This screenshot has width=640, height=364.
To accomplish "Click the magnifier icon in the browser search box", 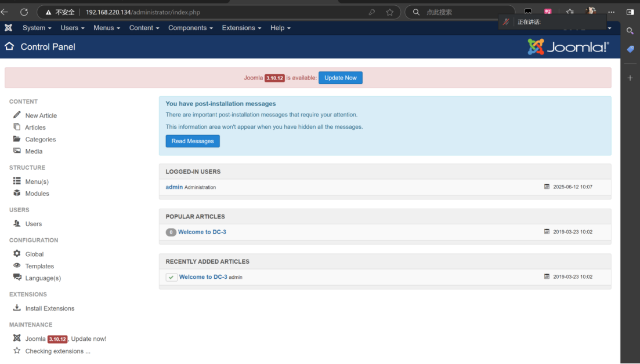I will (416, 12).
